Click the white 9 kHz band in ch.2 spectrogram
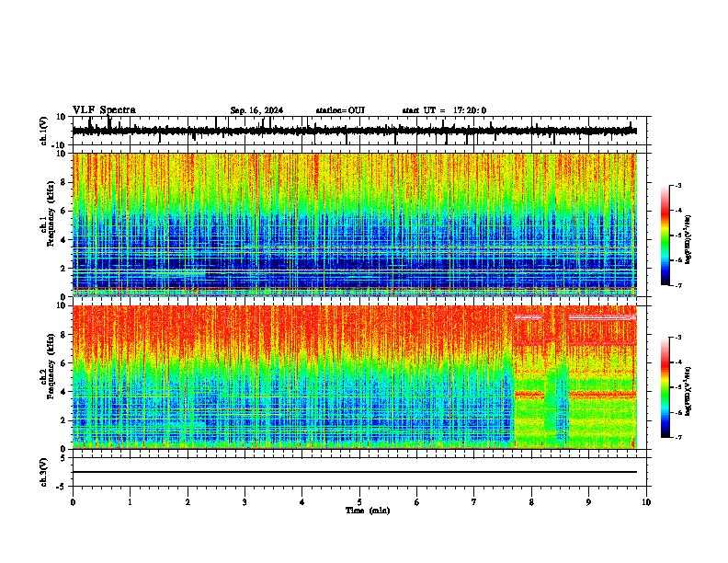The image size is (728, 563). [x=603, y=318]
